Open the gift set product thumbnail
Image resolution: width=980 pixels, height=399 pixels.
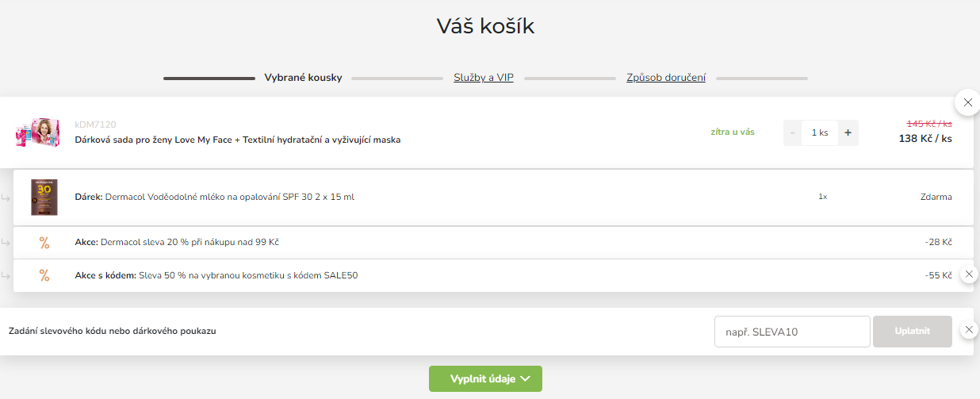[x=36, y=132]
